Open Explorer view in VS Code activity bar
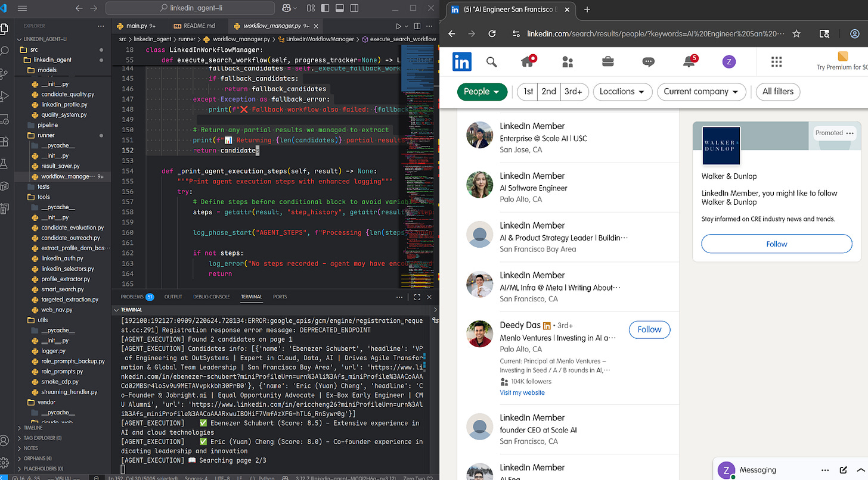Image resolution: width=868 pixels, height=480 pixels. click(x=5, y=29)
